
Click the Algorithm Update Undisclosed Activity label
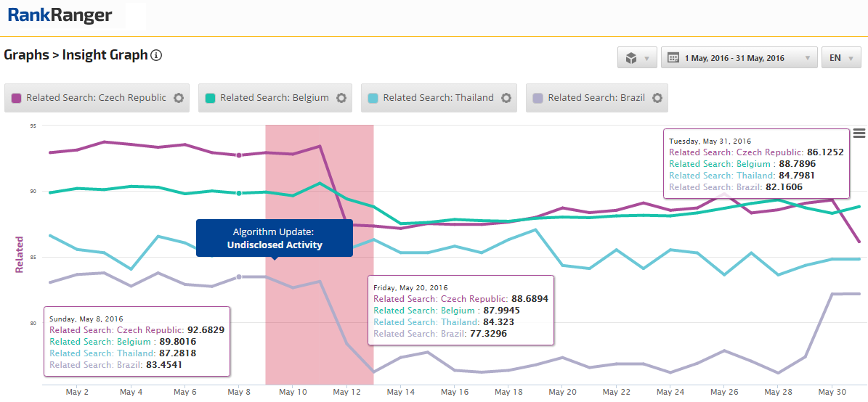point(274,238)
